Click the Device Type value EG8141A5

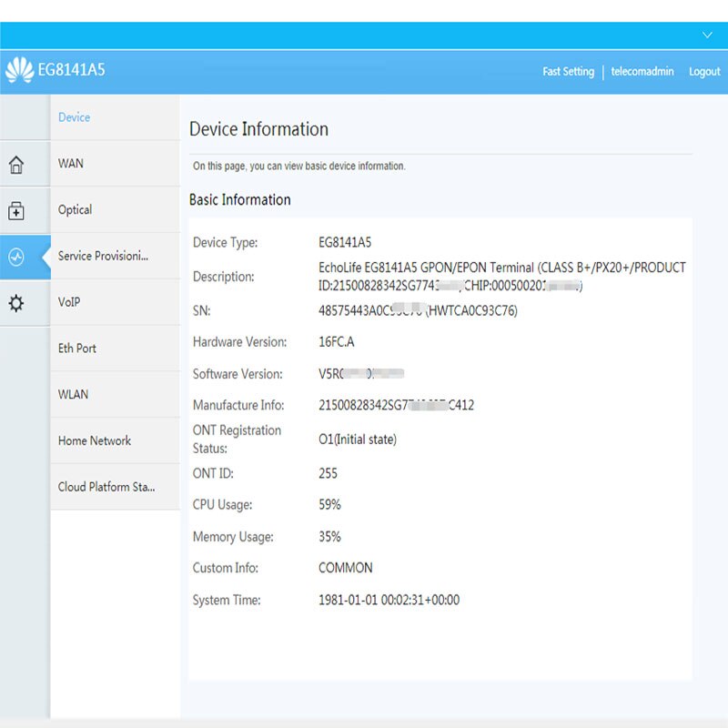click(345, 242)
